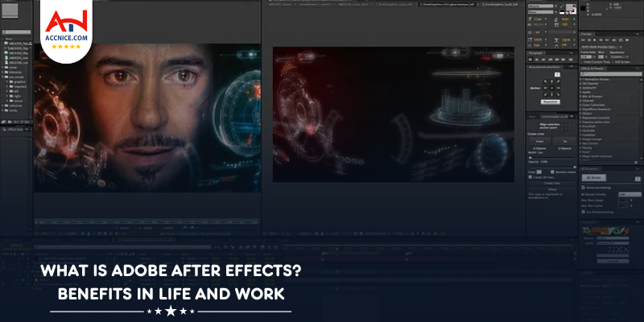644x322 pixels.
Task: Expand the Animation Presets category
Action: (x=580, y=79)
